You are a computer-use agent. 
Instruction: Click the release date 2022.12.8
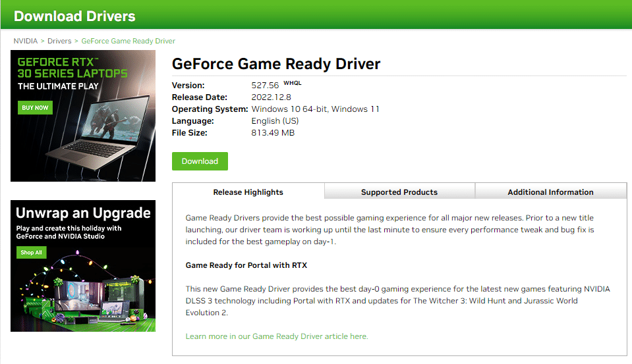click(x=271, y=97)
